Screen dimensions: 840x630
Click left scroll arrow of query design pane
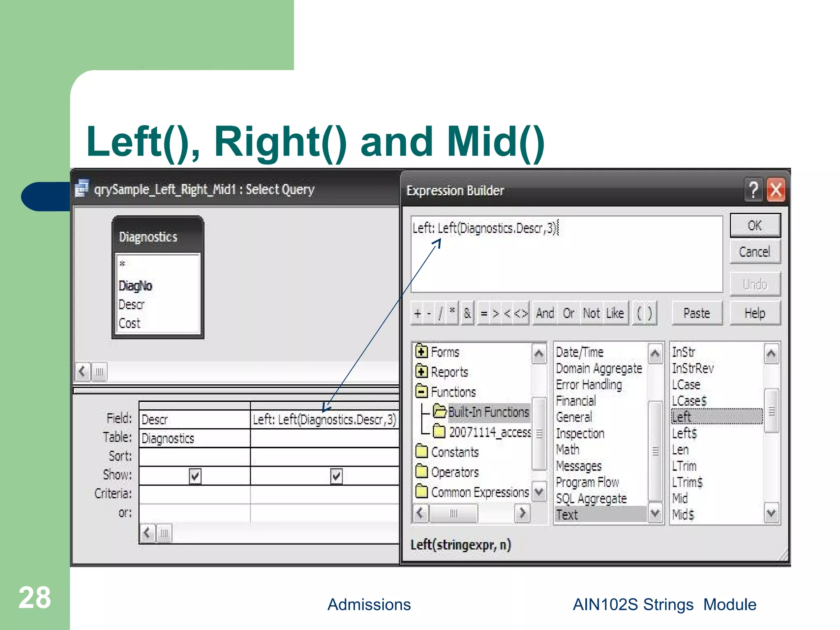tap(82, 372)
